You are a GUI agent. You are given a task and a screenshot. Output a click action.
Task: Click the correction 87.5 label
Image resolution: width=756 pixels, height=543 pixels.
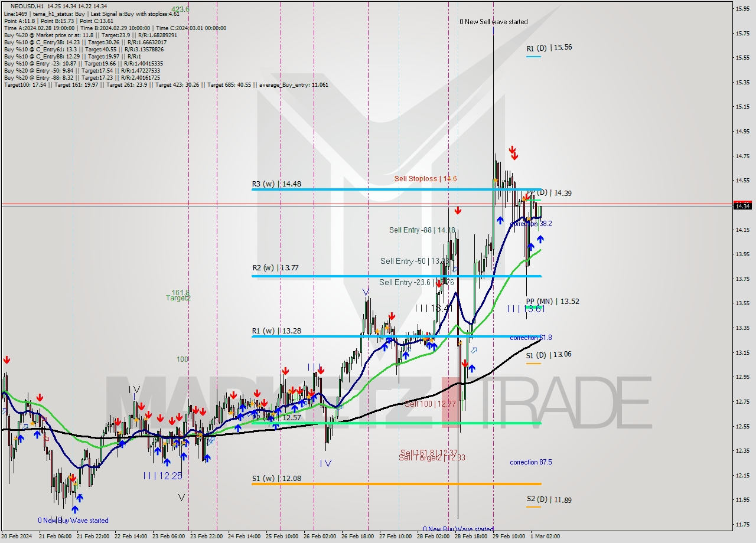[x=531, y=462]
